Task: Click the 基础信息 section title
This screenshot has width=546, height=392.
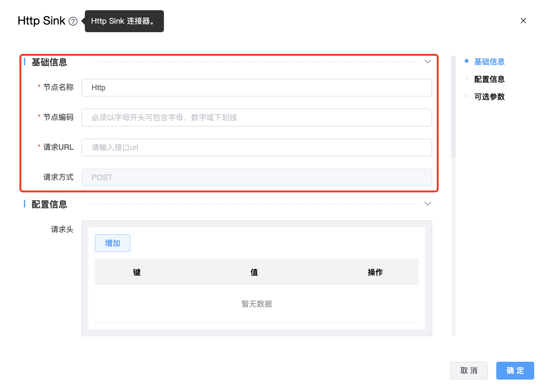Action: [x=49, y=62]
